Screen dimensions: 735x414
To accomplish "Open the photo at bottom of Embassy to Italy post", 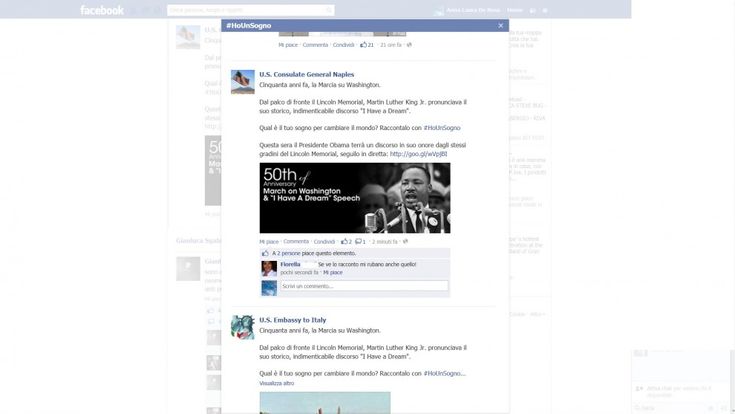I will (325, 403).
